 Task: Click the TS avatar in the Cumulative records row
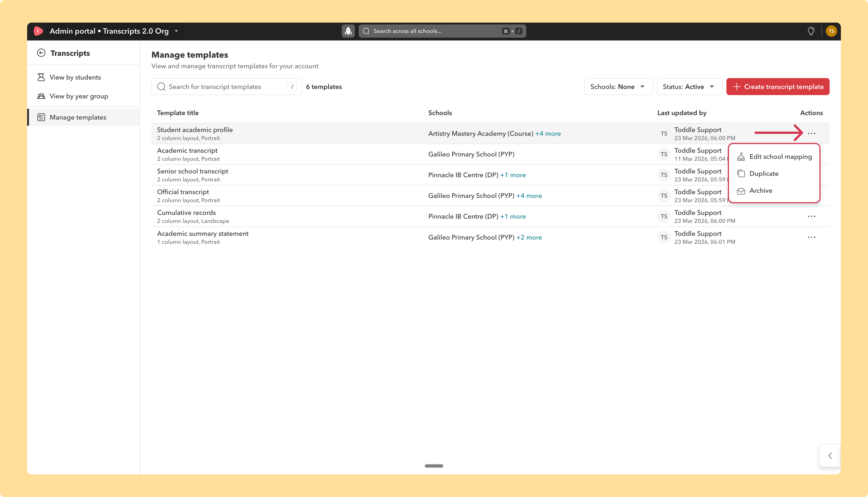[x=664, y=216]
